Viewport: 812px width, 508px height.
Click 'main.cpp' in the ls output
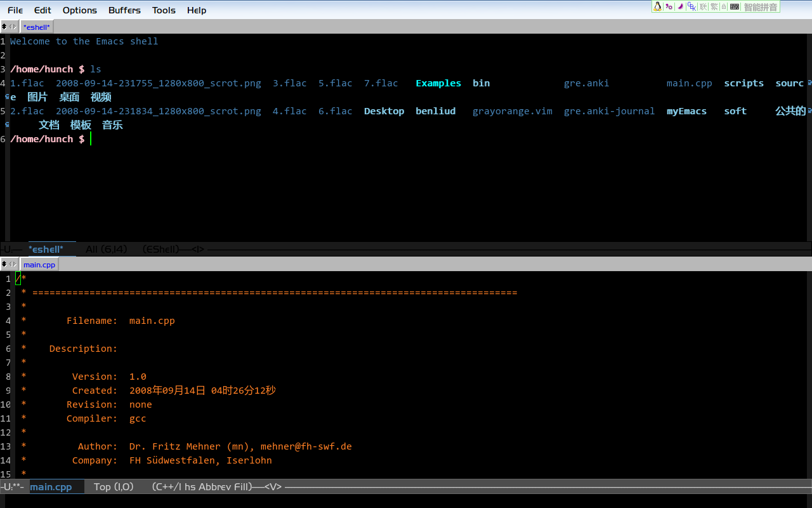689,83
